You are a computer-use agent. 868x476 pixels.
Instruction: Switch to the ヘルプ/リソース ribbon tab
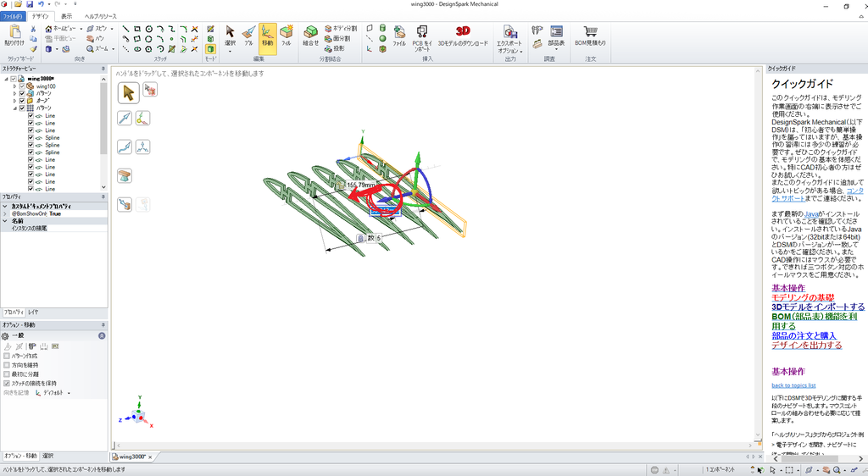click(x=100, y=16)
